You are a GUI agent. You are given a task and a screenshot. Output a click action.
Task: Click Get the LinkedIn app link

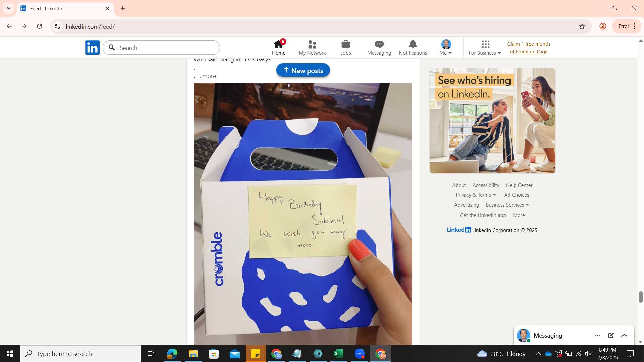(483, 215)
